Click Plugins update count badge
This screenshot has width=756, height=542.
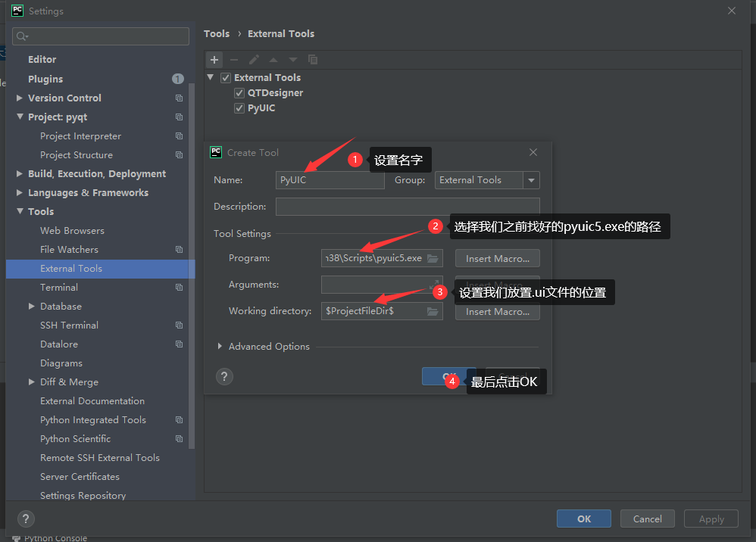(178, 79)
